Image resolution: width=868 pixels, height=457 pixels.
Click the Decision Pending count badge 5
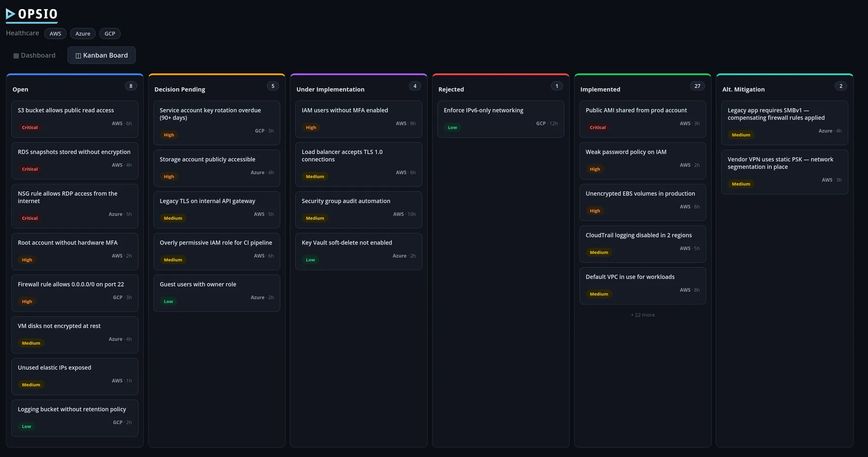[x=273, y=86]
